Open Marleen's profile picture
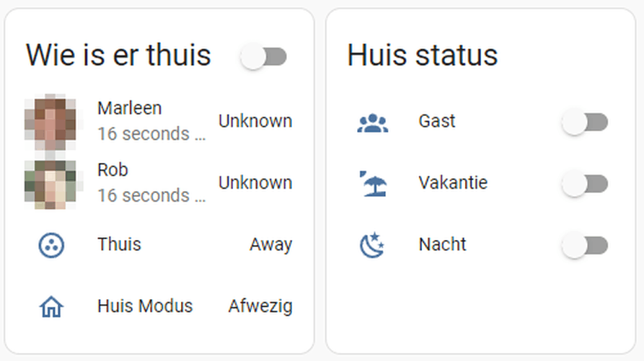This screenshot has height=361, width=644. point(50,122)
